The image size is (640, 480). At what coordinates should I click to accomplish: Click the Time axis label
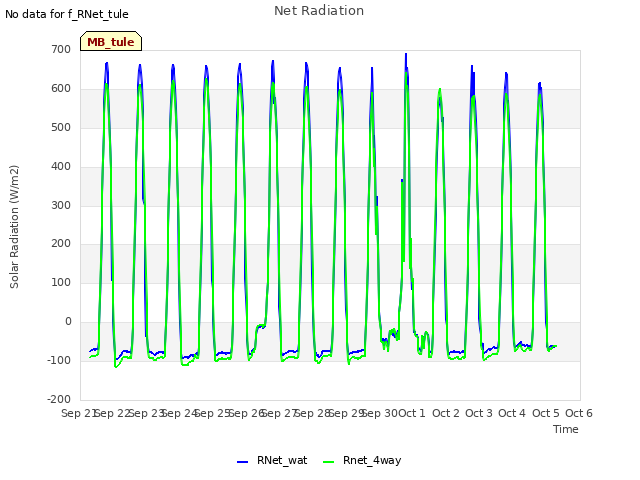click(566, 429)
